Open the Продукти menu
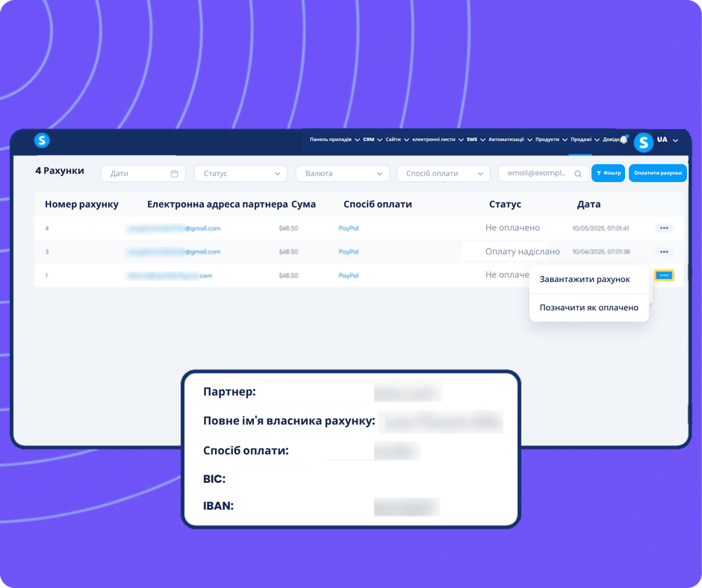Viewport: 702px width, 588px height. [551, 140]
